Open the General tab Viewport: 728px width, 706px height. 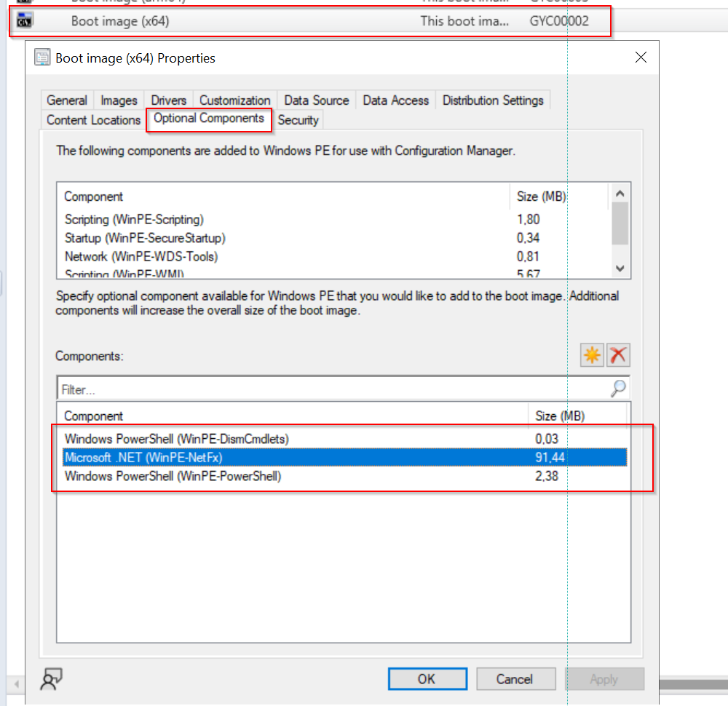pos(67,100)
